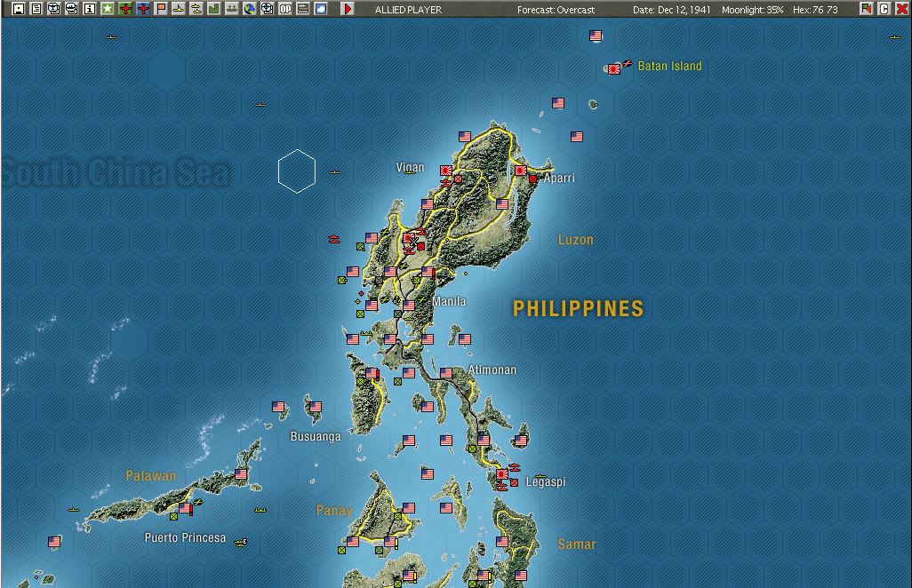Click the Date: Dec 12, 1941 text
Image resolution: width=912 pixels, height=588 pixels.
[x=672, y=10]
